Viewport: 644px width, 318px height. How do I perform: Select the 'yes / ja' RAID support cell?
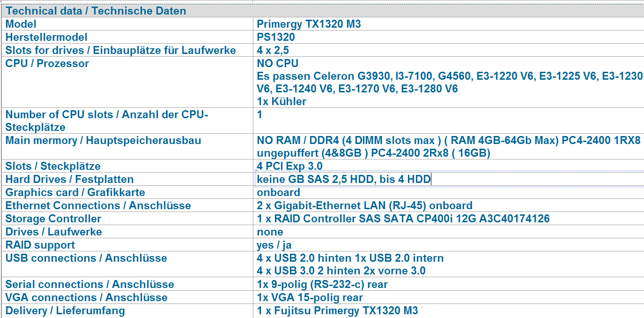[274, 245]
